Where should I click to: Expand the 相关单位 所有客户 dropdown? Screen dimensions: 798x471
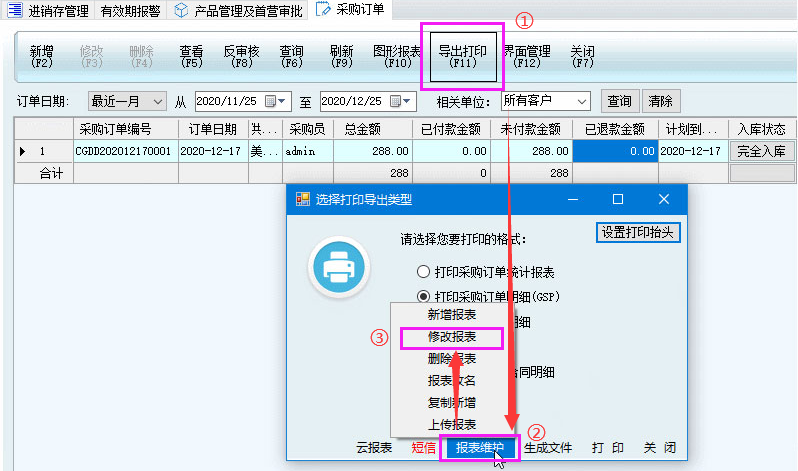[582, 101]
